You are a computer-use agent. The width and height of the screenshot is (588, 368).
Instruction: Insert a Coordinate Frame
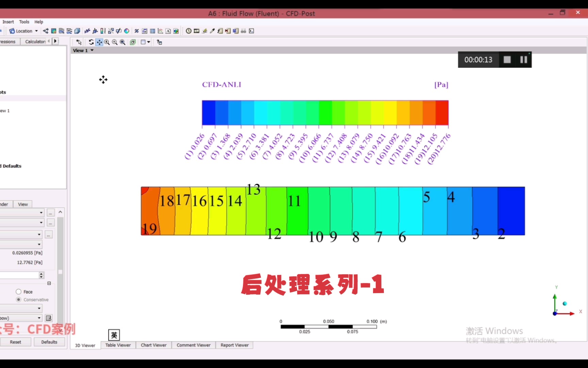pos(95,31)
